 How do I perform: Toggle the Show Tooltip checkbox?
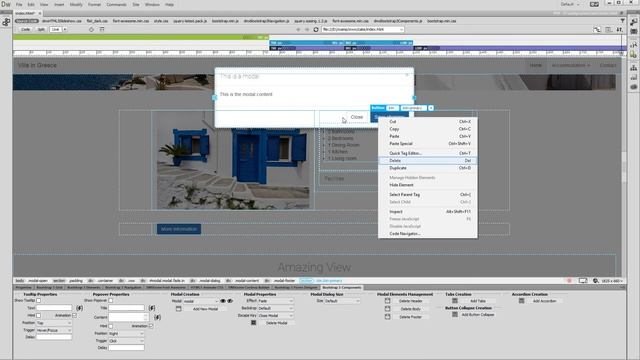38,300
